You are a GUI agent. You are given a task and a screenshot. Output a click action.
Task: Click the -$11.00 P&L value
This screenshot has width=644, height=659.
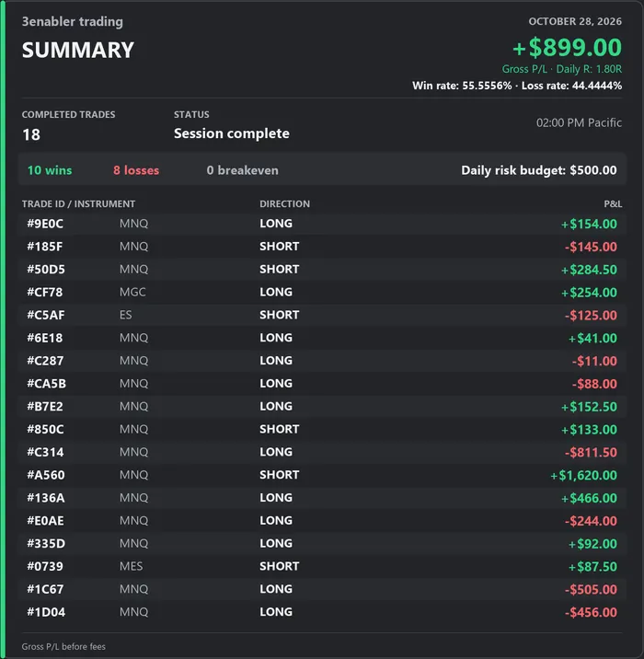coord(594,361)
